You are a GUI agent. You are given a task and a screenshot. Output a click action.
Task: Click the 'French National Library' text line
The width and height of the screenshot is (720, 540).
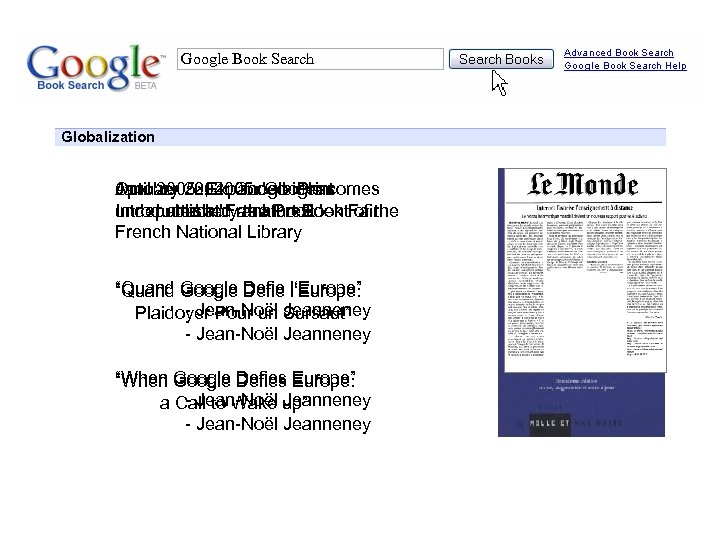pyautogui.click(x=208, y=232)
